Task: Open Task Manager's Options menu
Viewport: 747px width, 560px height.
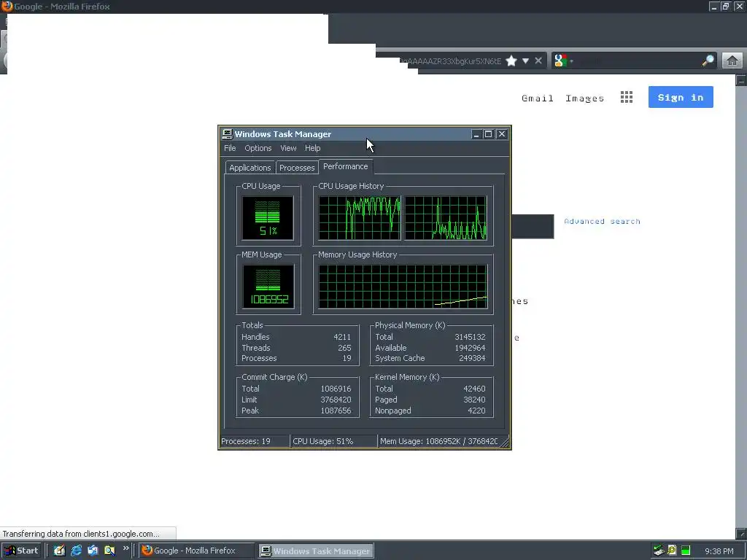Action: coord(258,148)
